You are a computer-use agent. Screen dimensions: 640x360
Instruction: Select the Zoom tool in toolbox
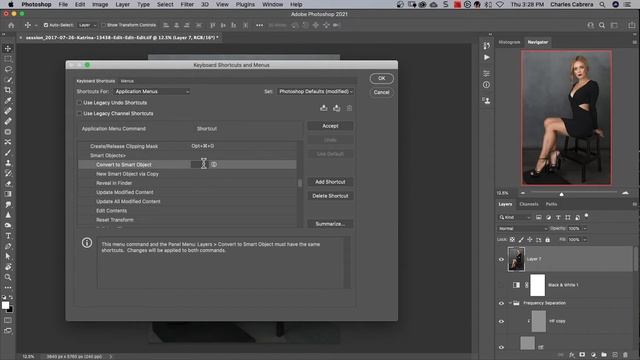8,277
